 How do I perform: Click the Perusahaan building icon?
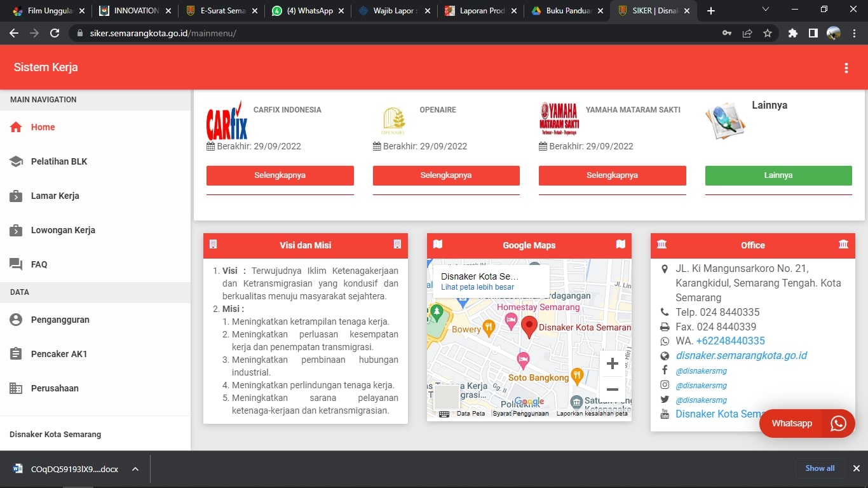click(17, 388)
